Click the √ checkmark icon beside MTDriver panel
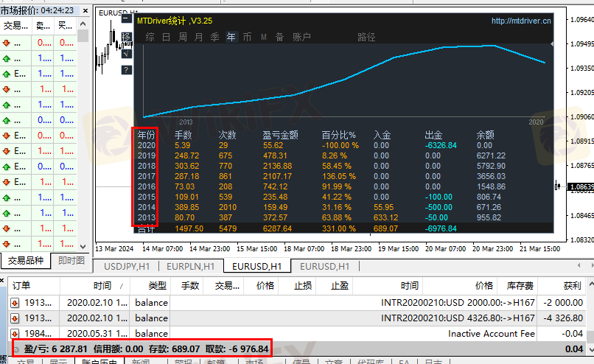This screenshot has height=364, width=594. tap(127, 54)
